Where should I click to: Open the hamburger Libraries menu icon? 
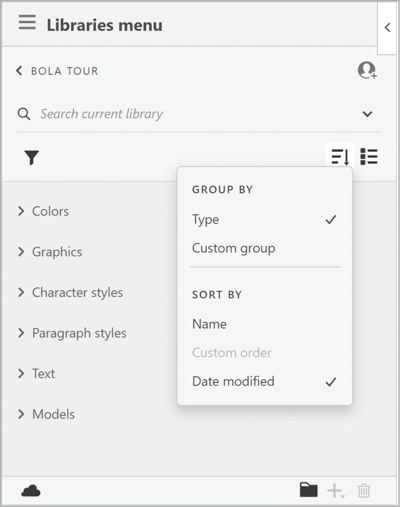(x=27, y=23)
